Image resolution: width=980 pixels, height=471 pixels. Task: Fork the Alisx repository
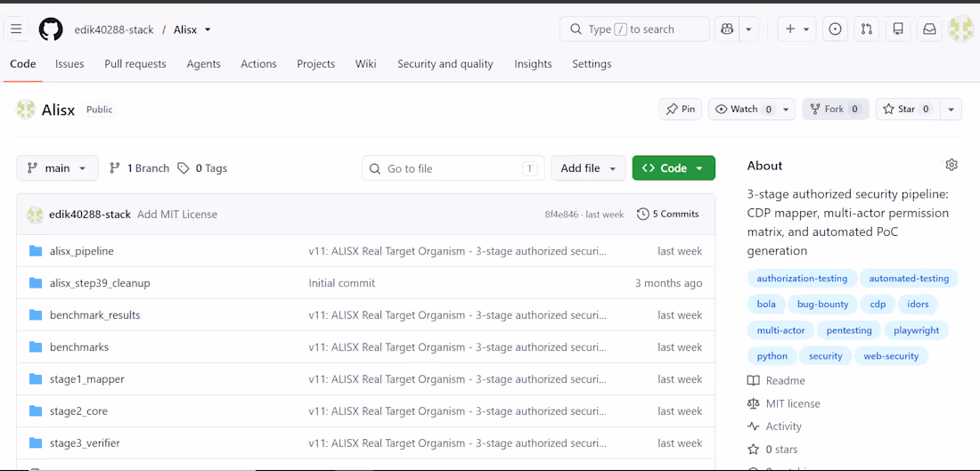click(x=835, y=109)
